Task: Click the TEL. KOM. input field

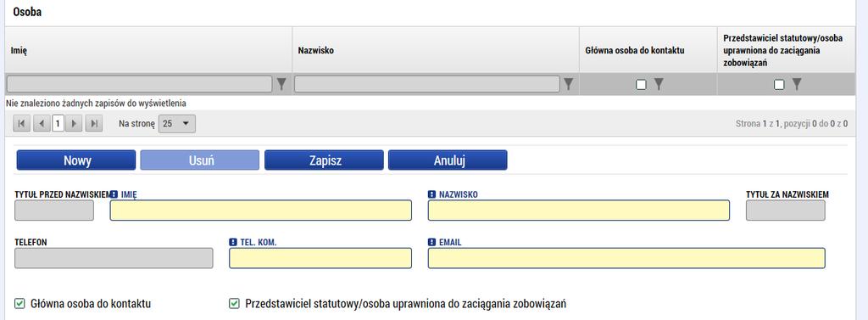Action: click(x=320, y=258)
